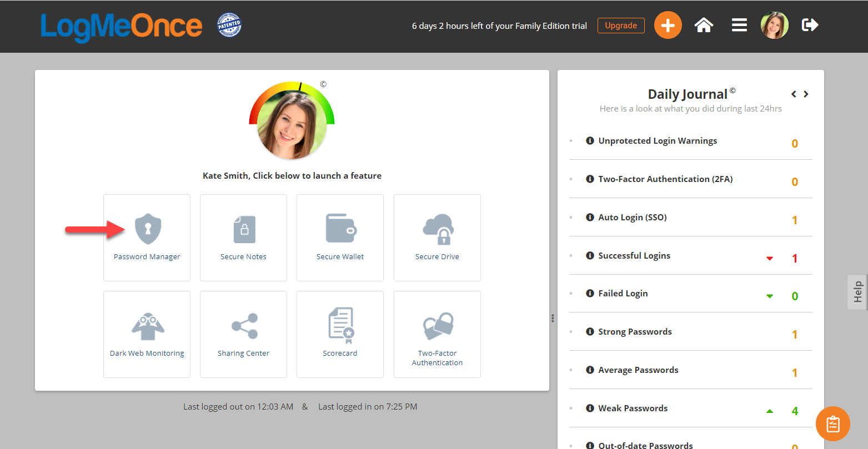Go to the Home house icon
This screenshot has width=868, height=449.
(x=704, y=25)
